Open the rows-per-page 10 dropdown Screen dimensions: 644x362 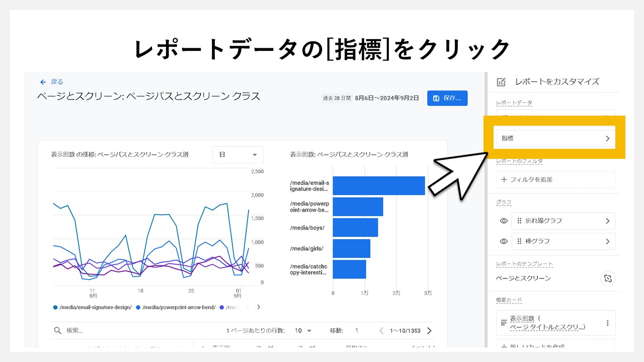(x=304, y=330)
